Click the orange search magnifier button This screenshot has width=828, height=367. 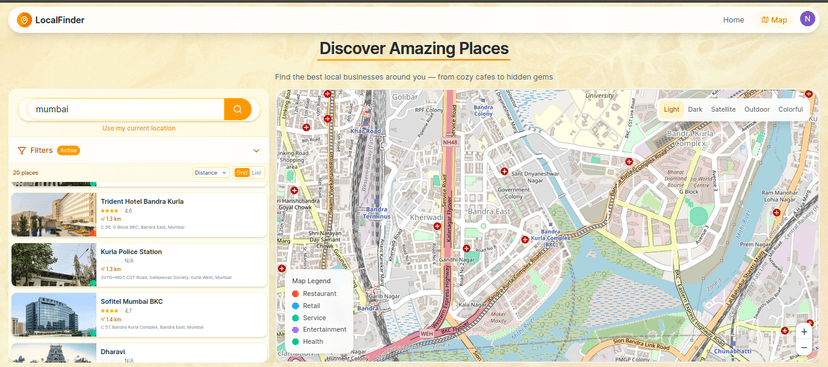click(x=238, y=109)
